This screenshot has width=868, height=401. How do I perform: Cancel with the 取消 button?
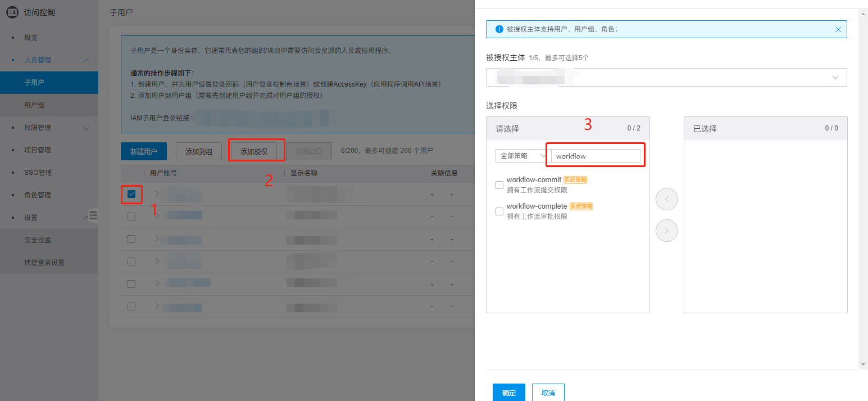pyautogui.click(x=548, y=393)
